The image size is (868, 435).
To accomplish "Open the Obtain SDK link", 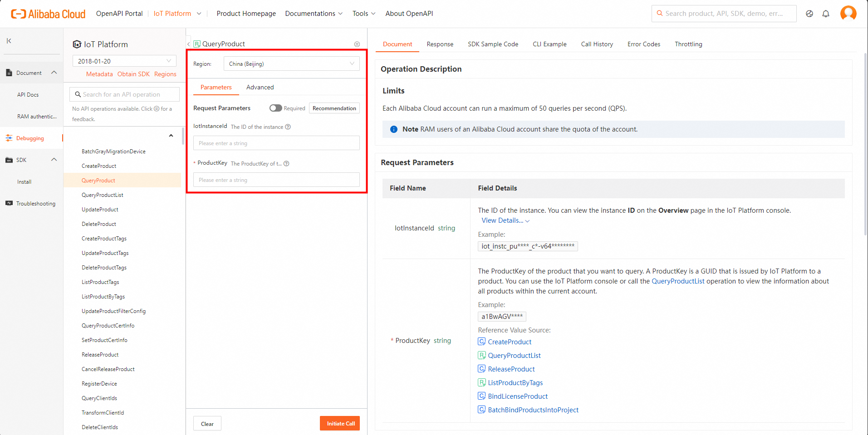I will [x=133, y=74].
